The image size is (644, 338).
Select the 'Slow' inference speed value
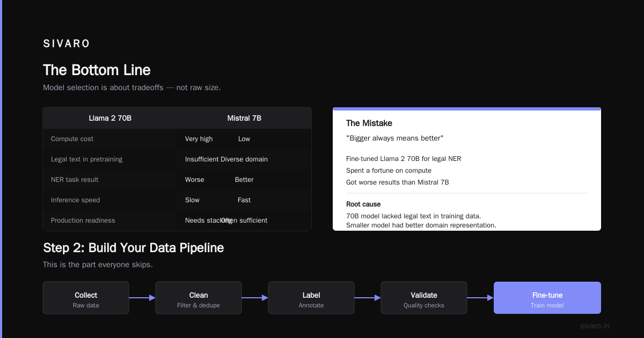pos(192,200)
